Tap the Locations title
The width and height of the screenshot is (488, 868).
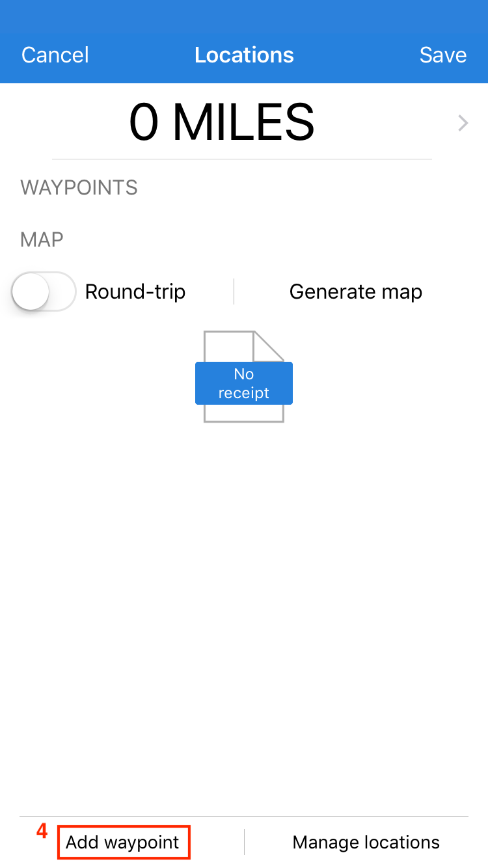(x=244, y=55)
